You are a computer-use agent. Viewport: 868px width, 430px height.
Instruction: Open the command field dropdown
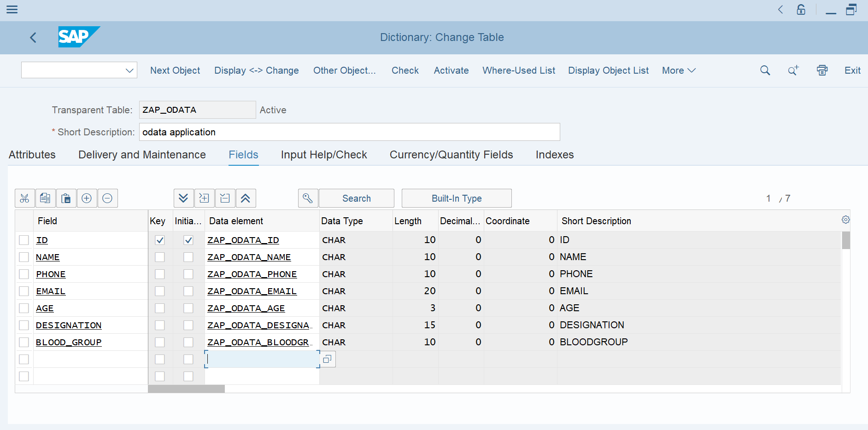pos(129,70)
